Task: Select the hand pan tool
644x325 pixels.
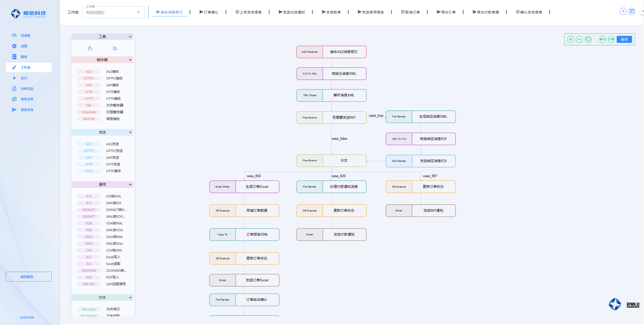Action: tap(90, 49)
